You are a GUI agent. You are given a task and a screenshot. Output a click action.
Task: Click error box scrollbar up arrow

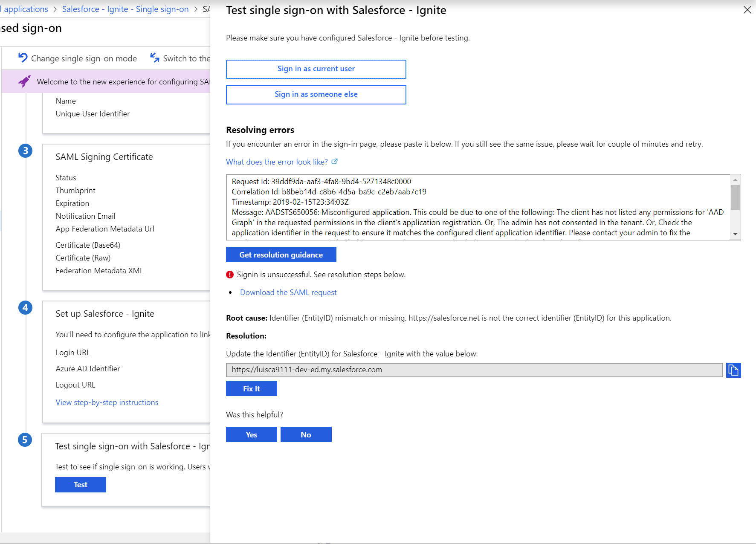pyautogui.click(x=735, y=179)
